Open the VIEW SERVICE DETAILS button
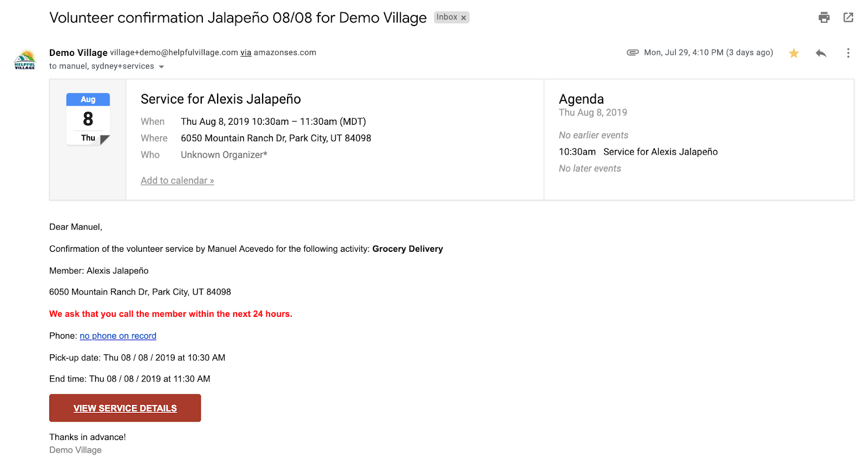The width and height of the screenshot is (868, 459). [x=125, y=408]
